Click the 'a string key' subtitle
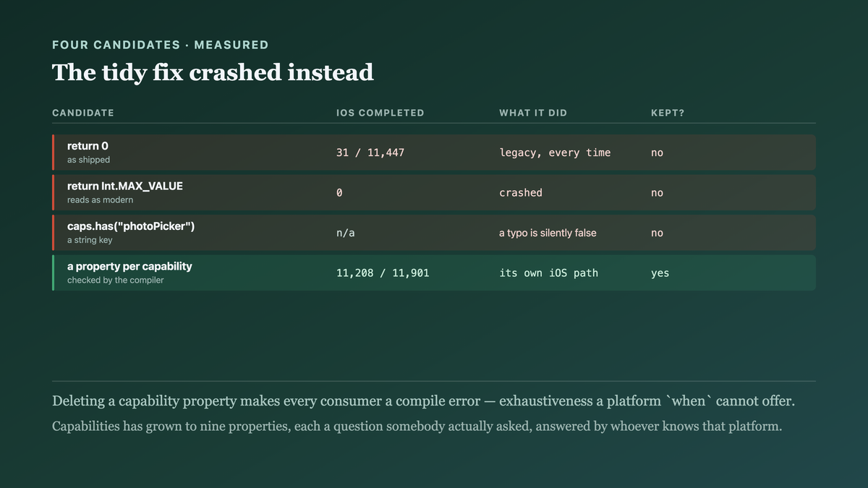 pos(90,240)
